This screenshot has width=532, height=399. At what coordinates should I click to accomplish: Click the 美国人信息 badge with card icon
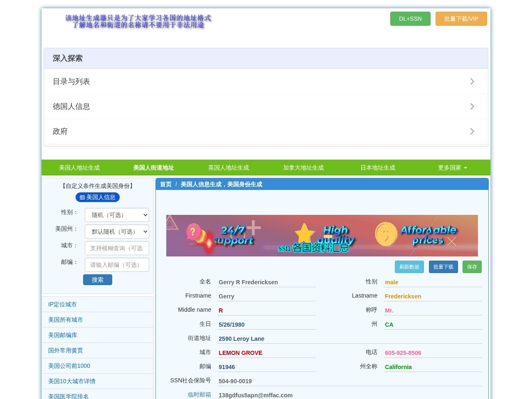[98, 197]
